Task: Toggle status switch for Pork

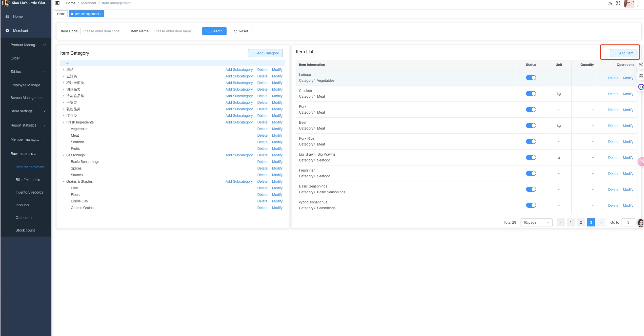Action: tap(531, 110)
